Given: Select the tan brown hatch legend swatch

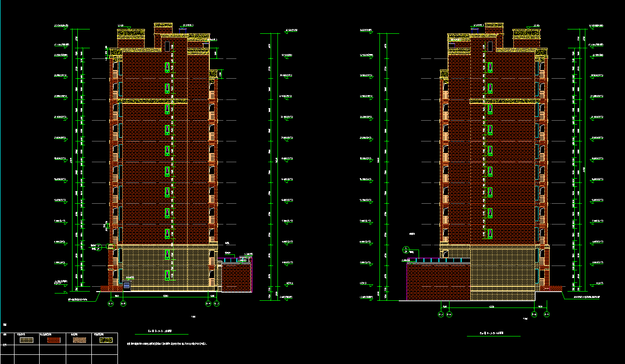Looking at the screenshot, I should coord(77,339).
